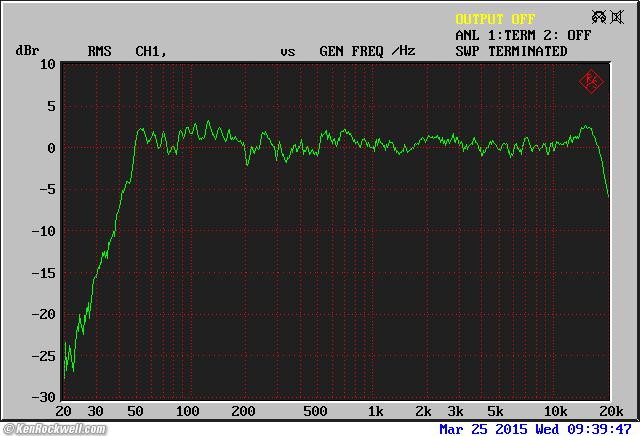Click the -5 value on the vertical axis

point(47,190)
